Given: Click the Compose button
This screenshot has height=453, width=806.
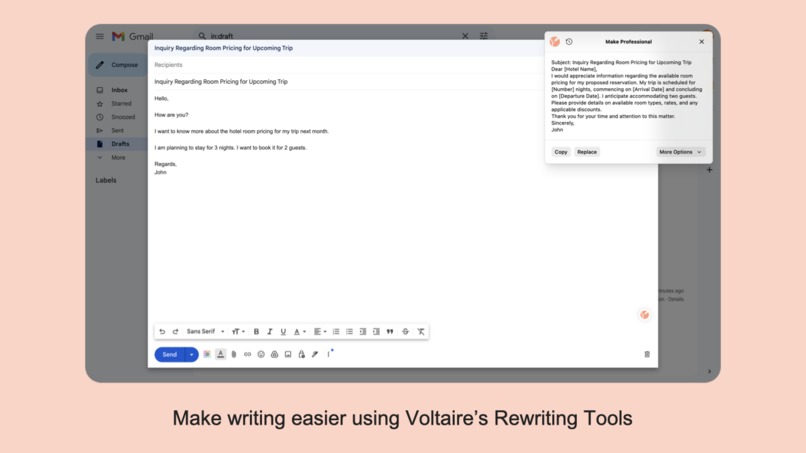Looking at the screenshot, I should point(118,65).
